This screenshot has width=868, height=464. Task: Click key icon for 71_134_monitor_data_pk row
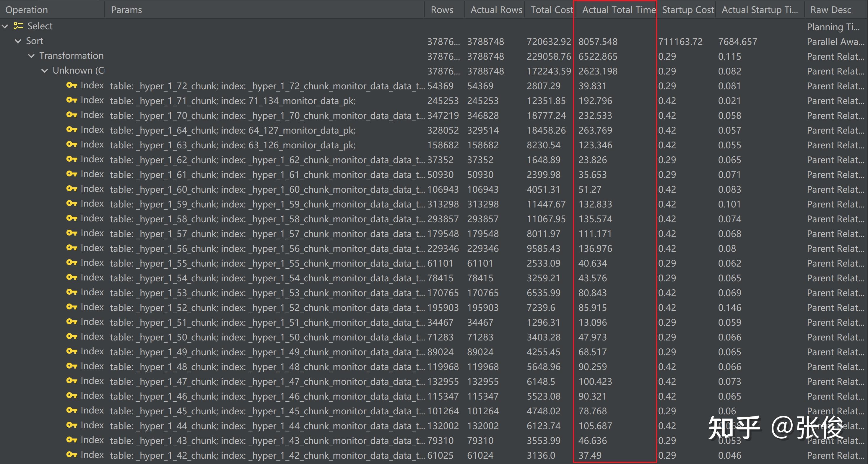pos(71,100)
